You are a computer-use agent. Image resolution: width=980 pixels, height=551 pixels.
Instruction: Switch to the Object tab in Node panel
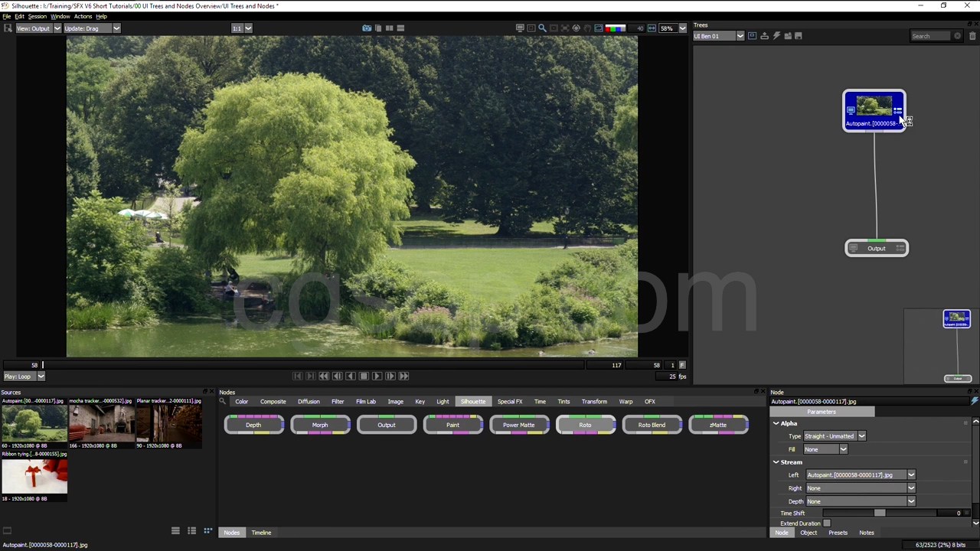click(x=808, y=533)
